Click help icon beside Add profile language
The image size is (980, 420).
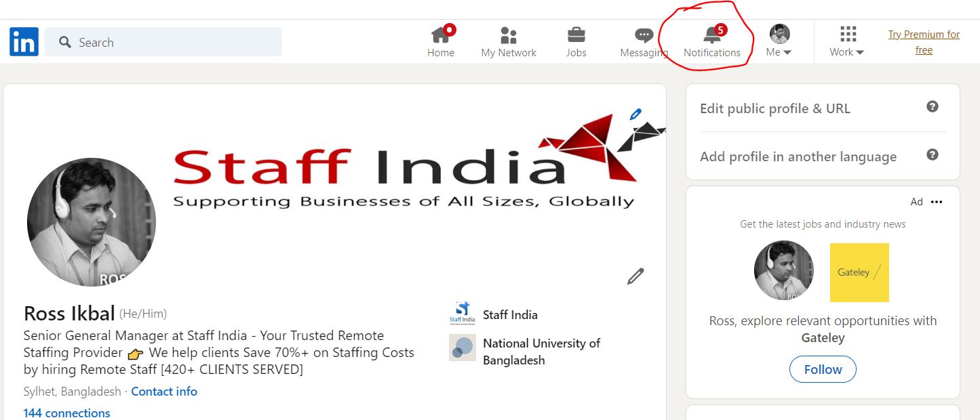[x=933, y=155]
